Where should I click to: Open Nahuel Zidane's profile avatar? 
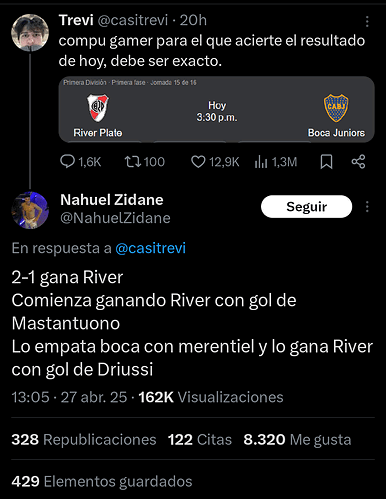[30, 210]
